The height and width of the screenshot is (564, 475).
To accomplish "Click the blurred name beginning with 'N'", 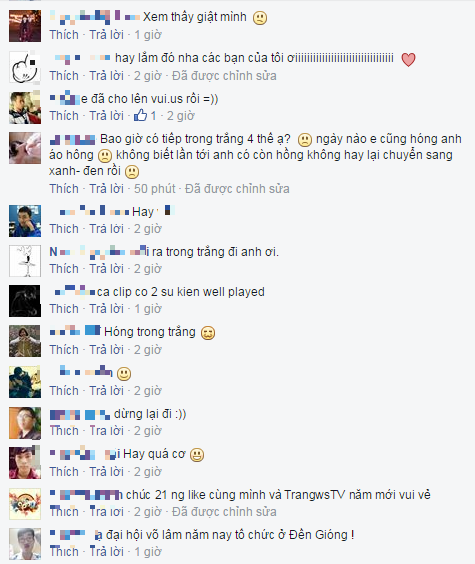I will [99, 252].
